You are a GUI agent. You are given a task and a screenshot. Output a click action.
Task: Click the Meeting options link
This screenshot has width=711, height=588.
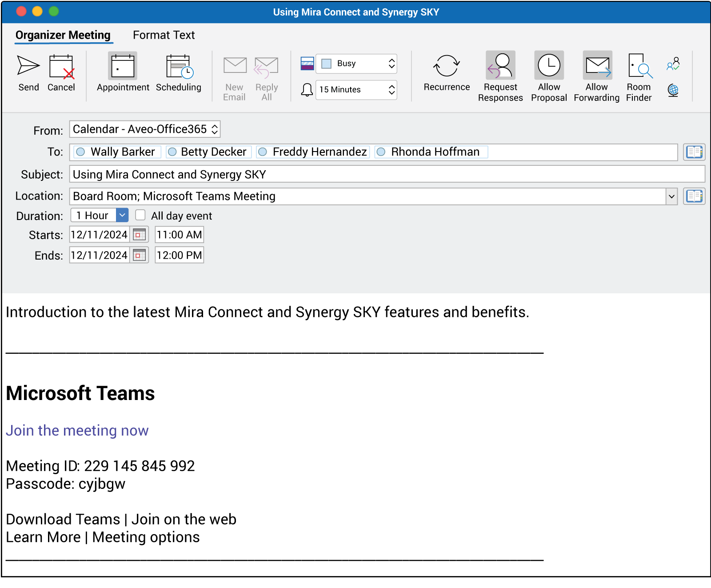coord(146,537)
